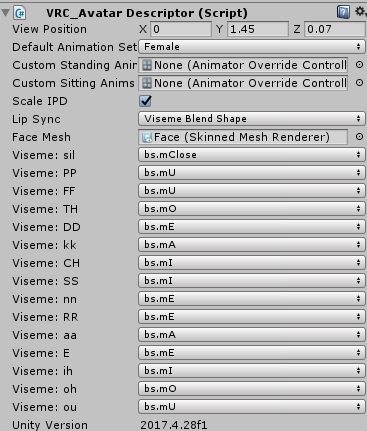Open the Viseme: aa blend shape dropdown
Image resolution: width=367 pixels, height=431 pixels.
252,335
